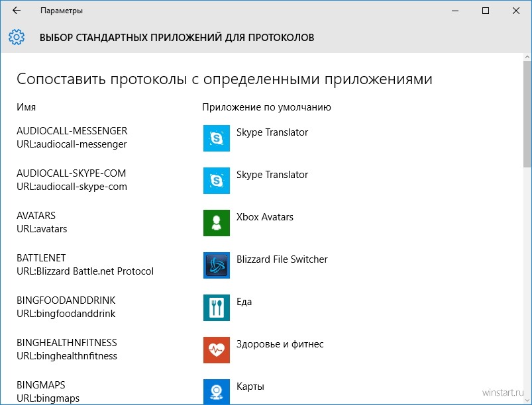
Task: Select URL:Blizzard Battle.net Protocol text
Action: (x=85, y=271)
